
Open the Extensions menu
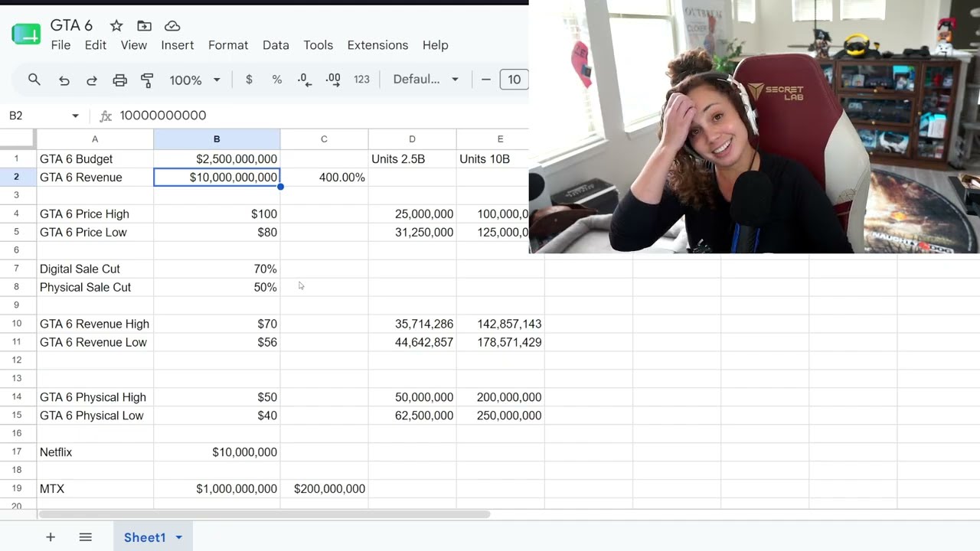(x=377, y=45)
